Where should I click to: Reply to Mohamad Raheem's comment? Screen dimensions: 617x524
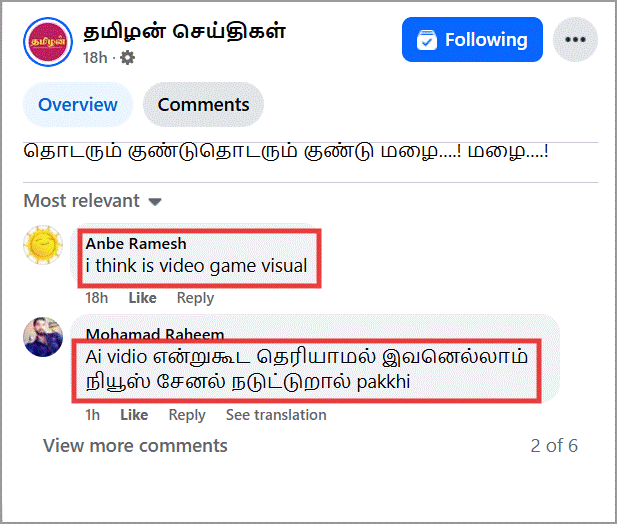tap(187, 415)
